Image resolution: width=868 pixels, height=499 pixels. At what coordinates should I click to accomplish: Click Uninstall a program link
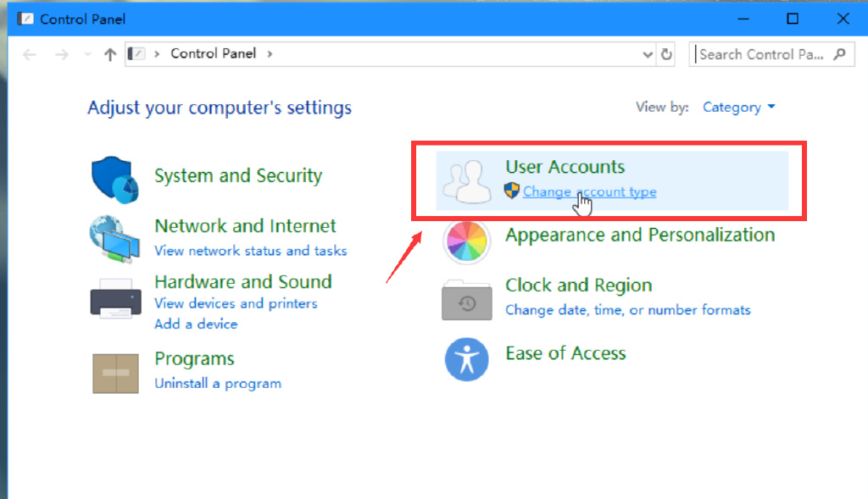tap(217, 383)
